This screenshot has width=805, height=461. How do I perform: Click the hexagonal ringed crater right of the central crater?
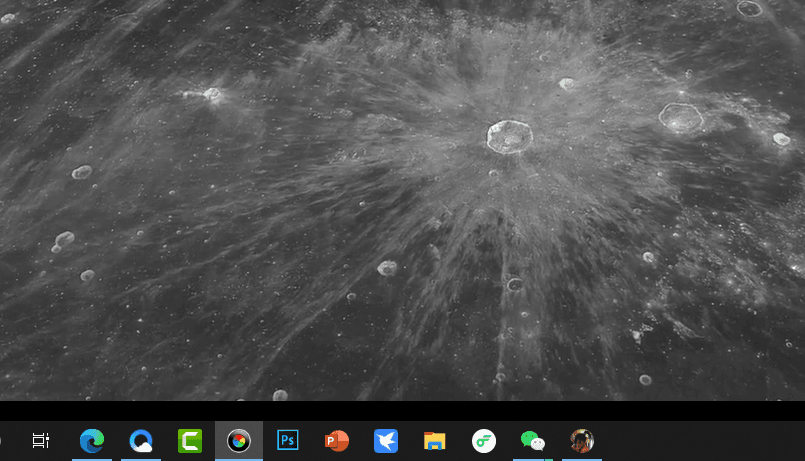(x=681, y=118)
